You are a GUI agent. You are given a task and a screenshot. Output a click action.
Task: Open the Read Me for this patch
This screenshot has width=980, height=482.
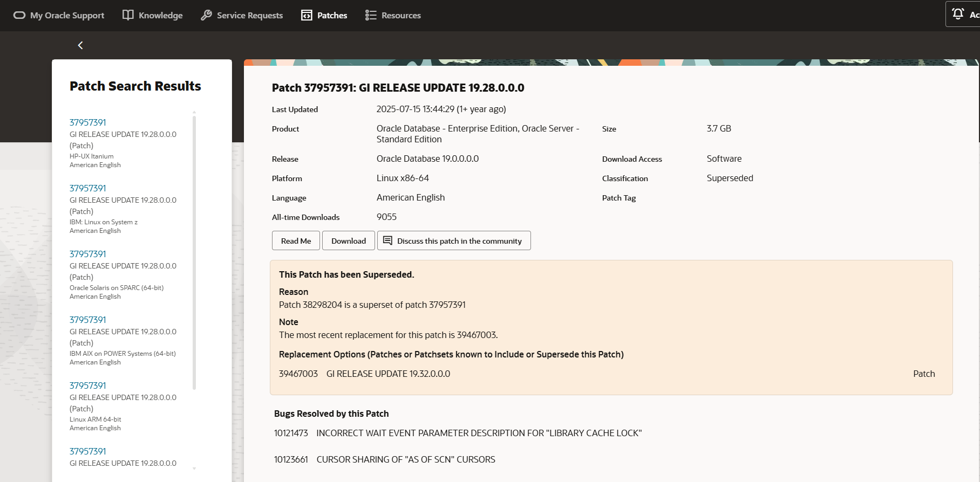tap(296, 240)
